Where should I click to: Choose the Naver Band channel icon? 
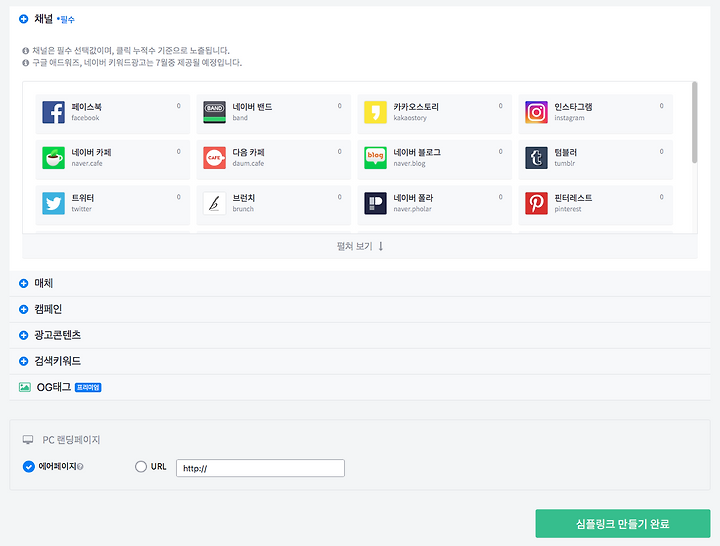215,112
